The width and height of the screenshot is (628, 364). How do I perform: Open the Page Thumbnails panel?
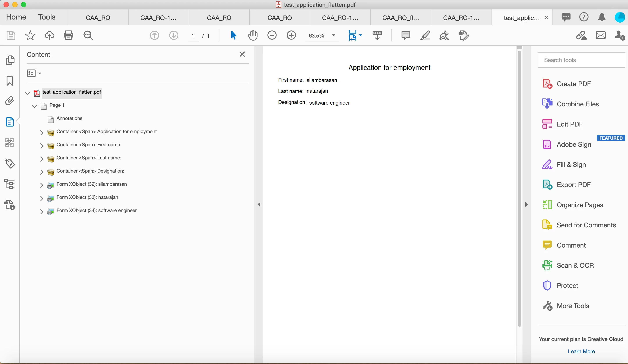point(10,60)
